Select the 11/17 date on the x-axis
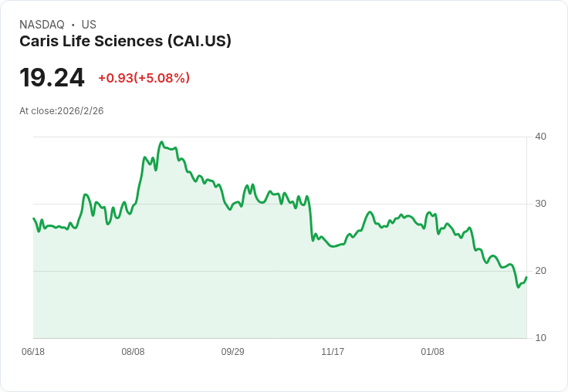 333,352
